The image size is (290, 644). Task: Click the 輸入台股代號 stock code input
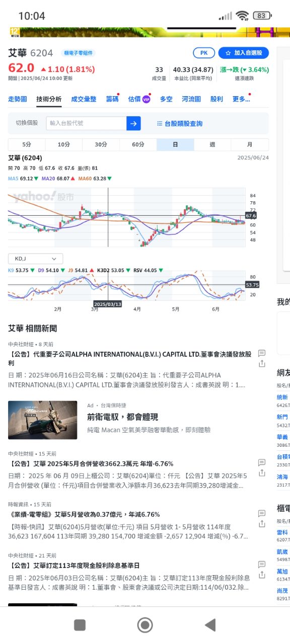click(x=86, y=123)
